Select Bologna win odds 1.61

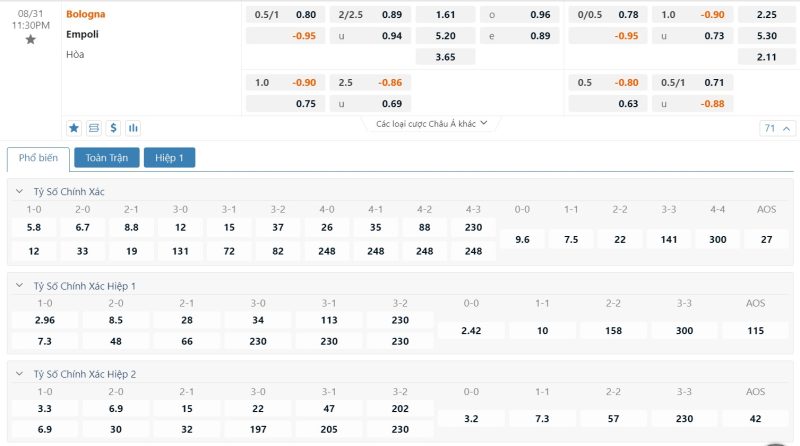(445, 15)
